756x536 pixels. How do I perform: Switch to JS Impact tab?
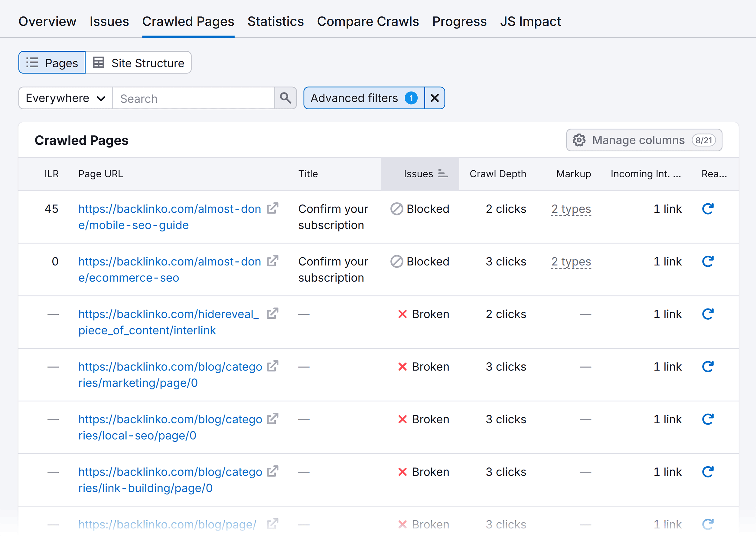click(530, 21)
